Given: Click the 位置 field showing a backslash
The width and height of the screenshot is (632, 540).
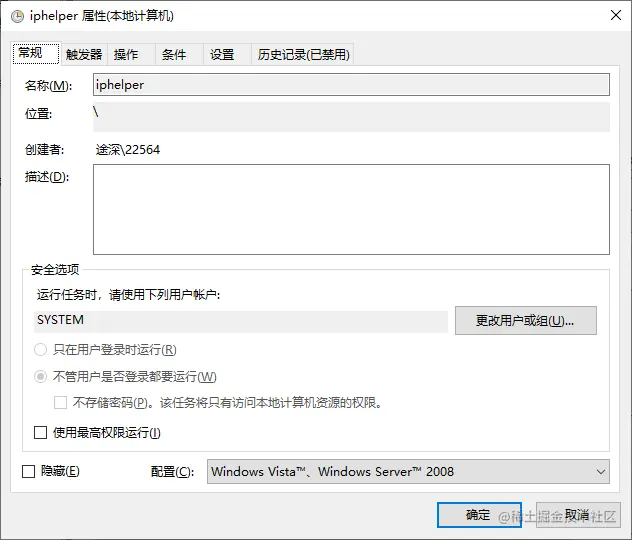Looking at the screenshot, I should pyautogui.click(x=351, y=117).
